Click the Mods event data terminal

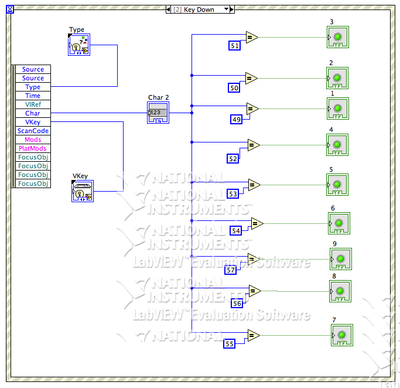click(x=33, y=140)
